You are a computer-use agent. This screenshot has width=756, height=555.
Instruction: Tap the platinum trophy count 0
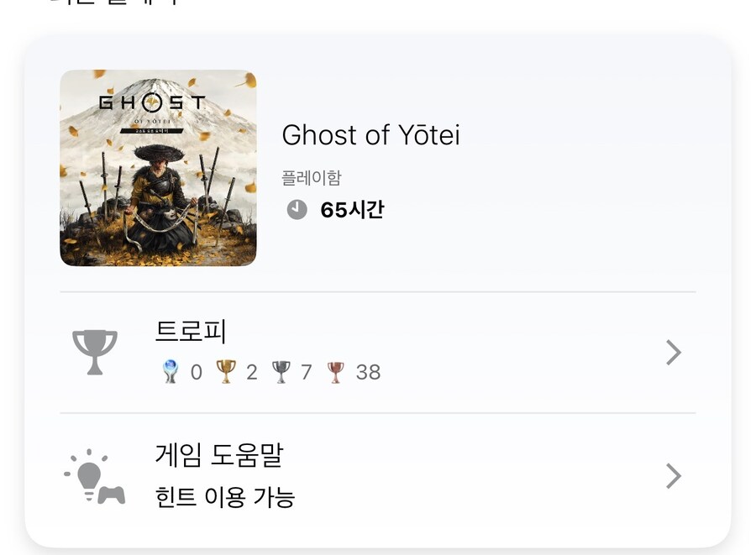[x=197, y=372]
